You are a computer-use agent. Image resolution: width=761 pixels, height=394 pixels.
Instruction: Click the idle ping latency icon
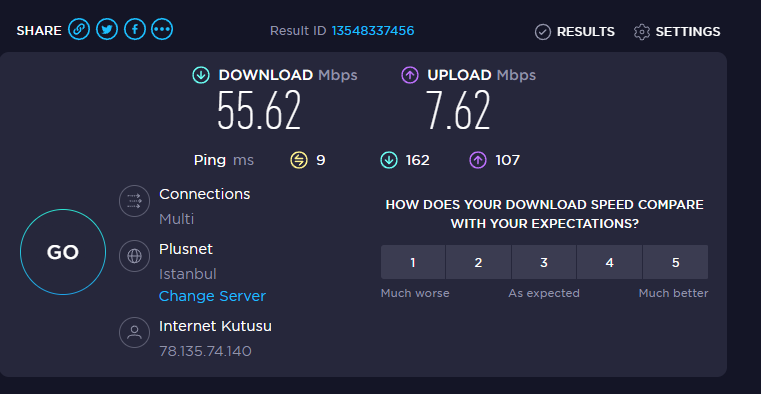pos(299,160)
